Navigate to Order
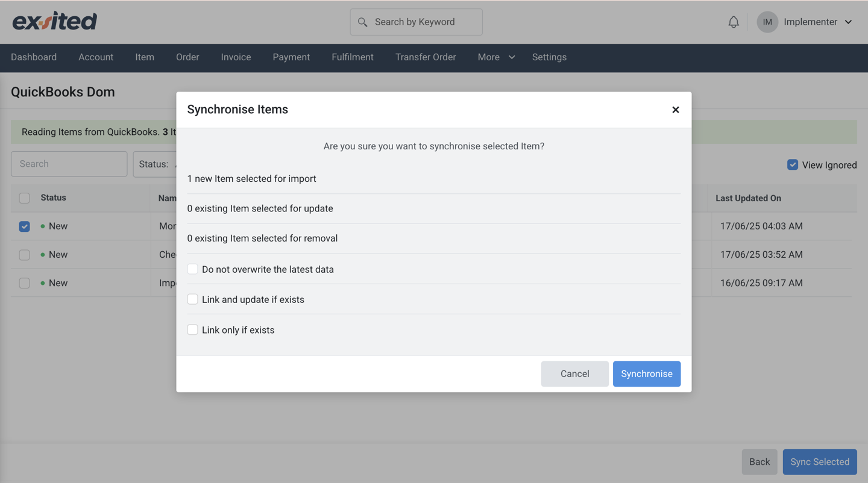Image resolution: width=868 pixels, height=483 pixels. [187, 57]
